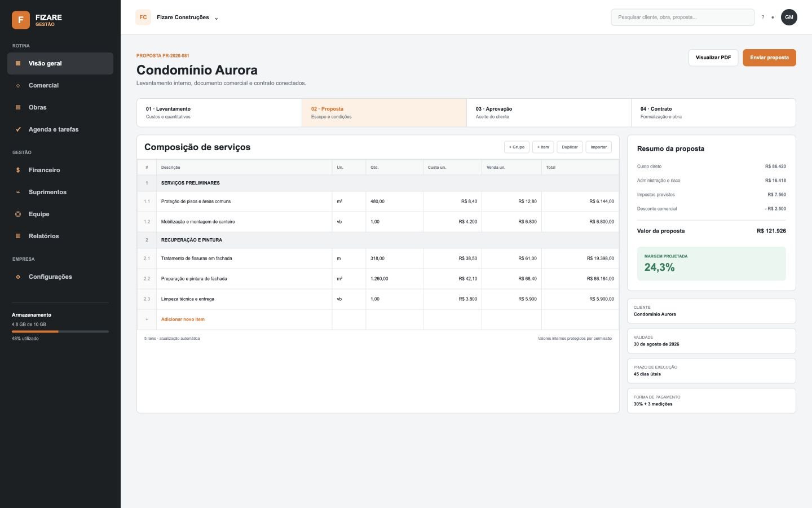Click Enviar proposta button
Image resolution: width=812 pixels, height=508 pixels.
[769, 58]
